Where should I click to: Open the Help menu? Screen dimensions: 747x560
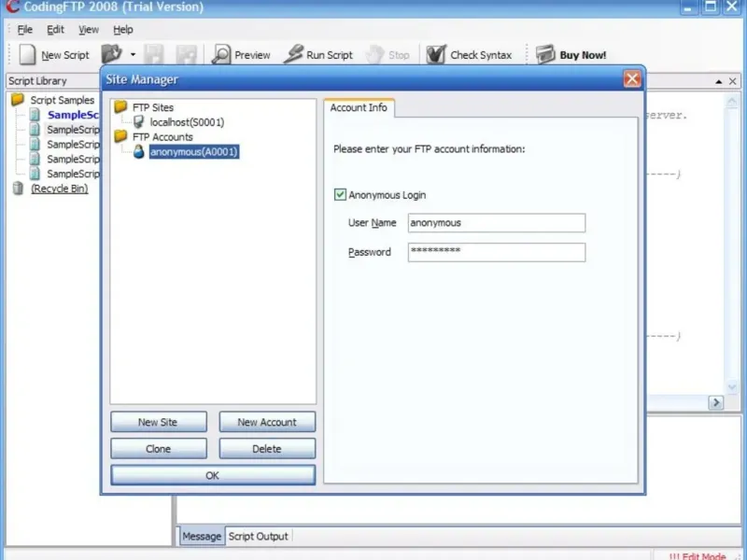click(x=123, y=30)
